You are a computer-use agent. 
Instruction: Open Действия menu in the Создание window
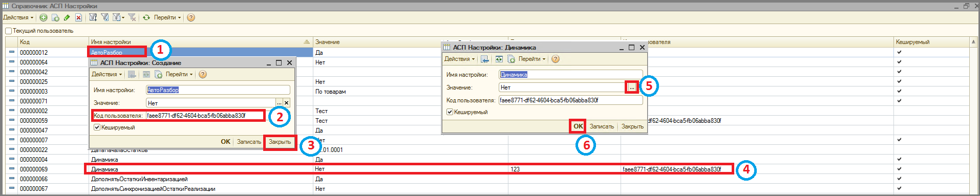(x=106, y=74)
